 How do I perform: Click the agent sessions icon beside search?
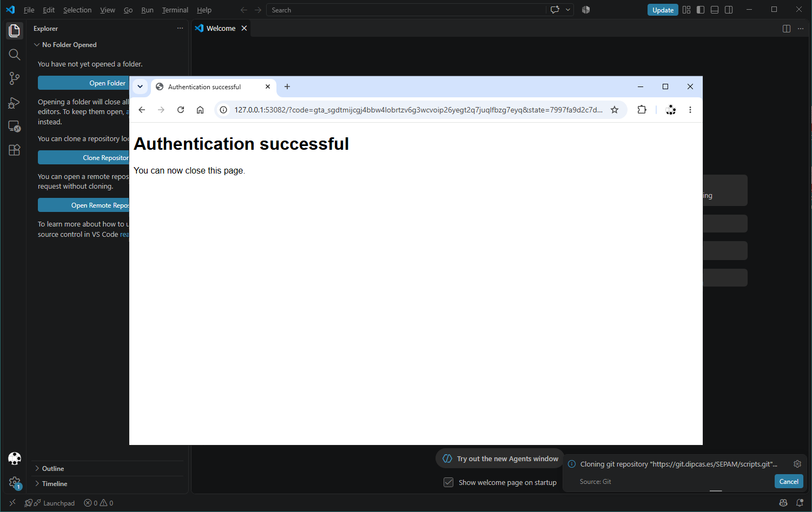click(586, 10)
